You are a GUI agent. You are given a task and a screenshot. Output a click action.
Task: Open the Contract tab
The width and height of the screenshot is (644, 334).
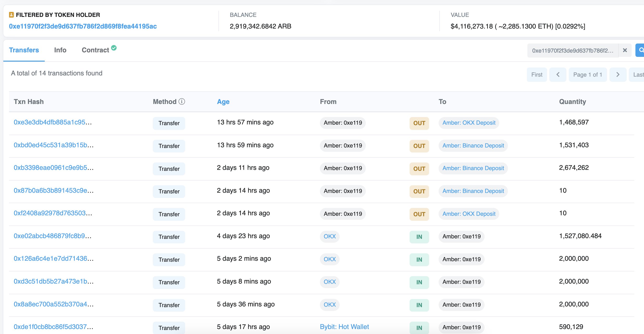click(x=95, y=50)
